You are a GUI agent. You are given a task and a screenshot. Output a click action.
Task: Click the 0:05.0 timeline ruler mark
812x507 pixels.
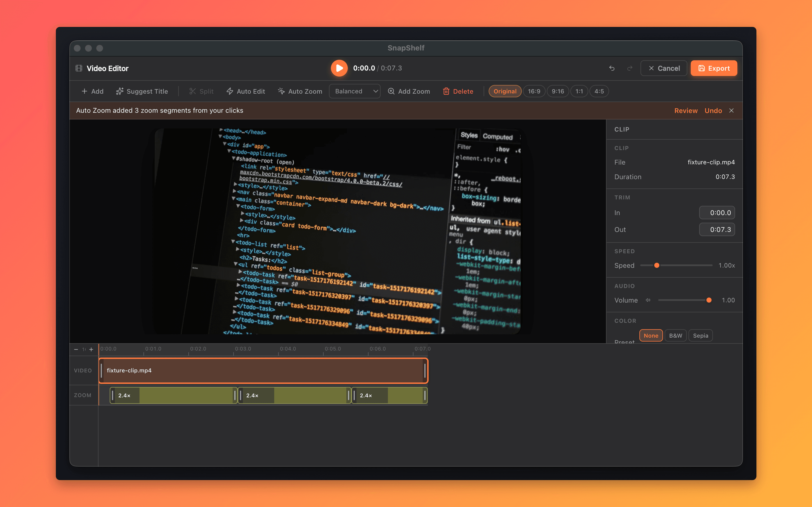[333, 349]
